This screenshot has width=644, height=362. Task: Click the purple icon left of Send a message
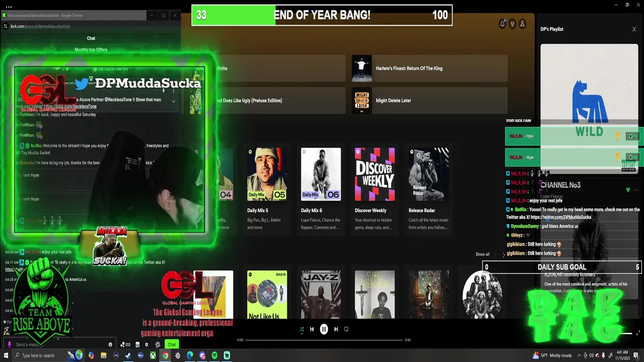(x=10, y=344)
